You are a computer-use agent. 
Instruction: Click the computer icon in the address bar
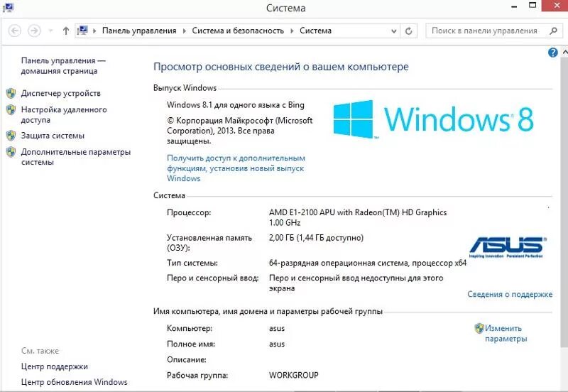[x=82, y=31]
